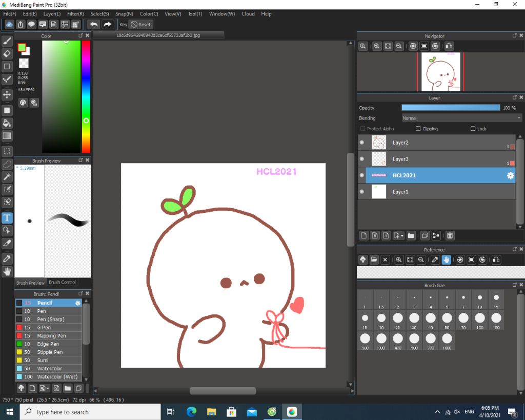This screenshot has height=420, width=525.
Task: Select the Gradient tool
Action: pyautogui.click(x=7, y=136)
